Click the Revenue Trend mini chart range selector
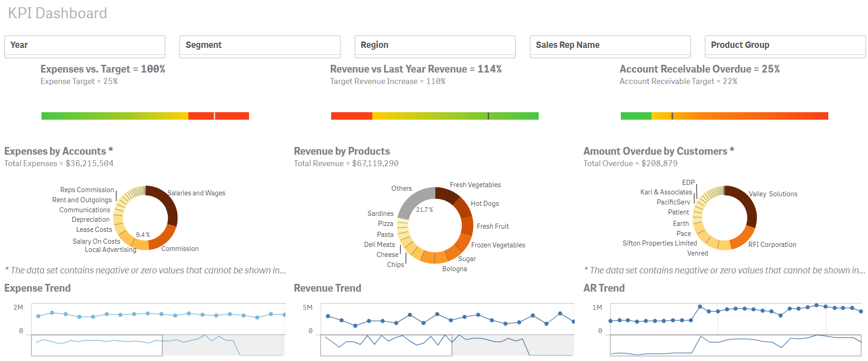 [386, 345]
